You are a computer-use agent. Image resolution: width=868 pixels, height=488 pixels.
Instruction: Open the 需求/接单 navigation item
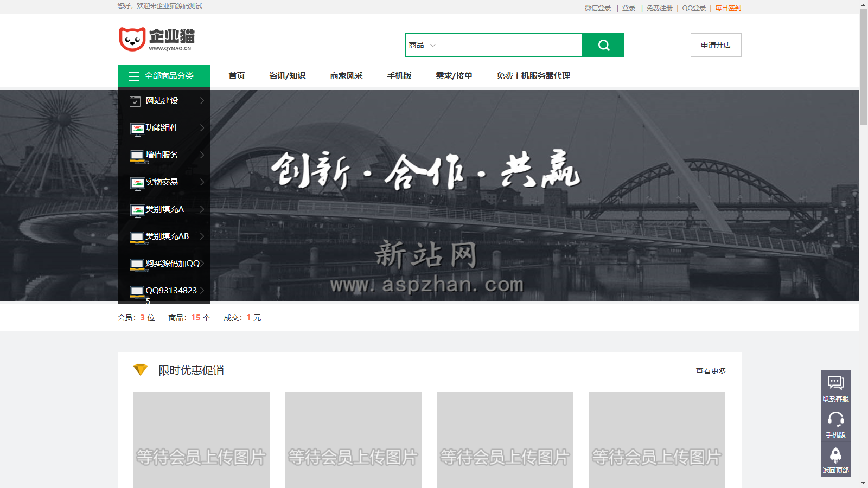[x=454, y=76]
